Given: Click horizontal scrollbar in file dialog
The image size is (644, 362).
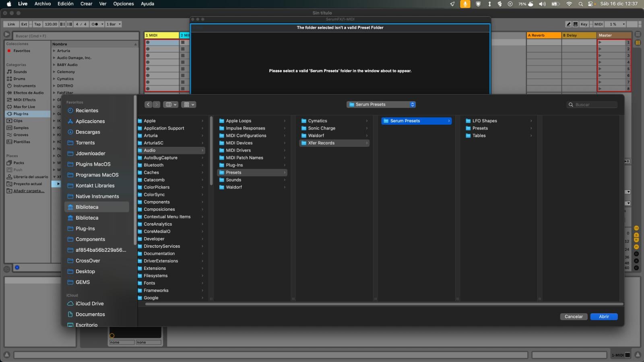Looking at the screenshot, I should click(384, 304).
